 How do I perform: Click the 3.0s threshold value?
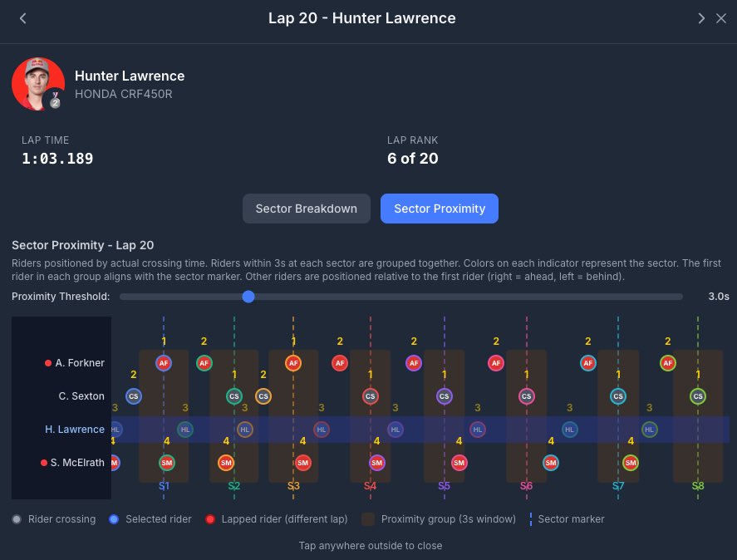pos(719,297)
